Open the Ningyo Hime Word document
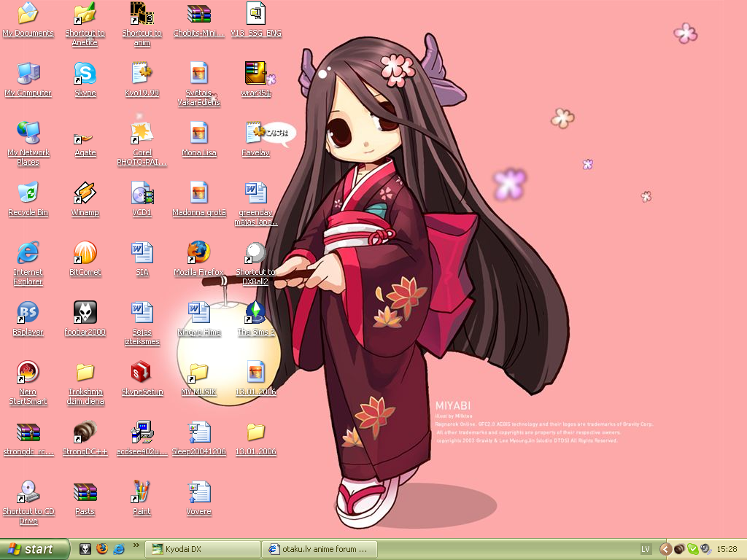This screenshot has width=747, height=560. (x=199, y=312)
